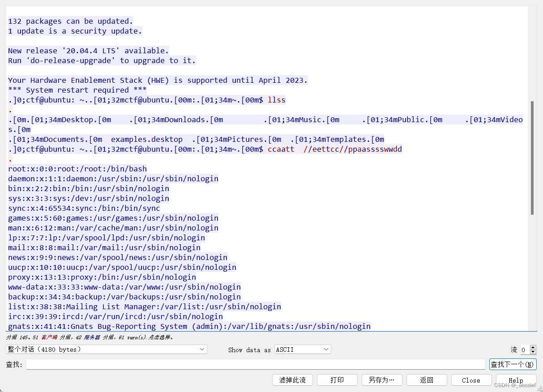The image size is (543, 392).
Task: Click the stream number value field
Action: click(x=525, y=349)
